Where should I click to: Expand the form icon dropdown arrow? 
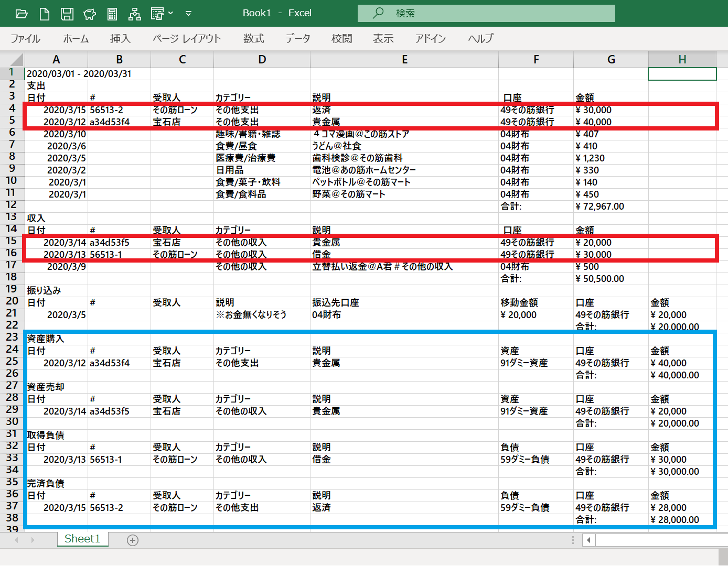click(x=171, y=14)
